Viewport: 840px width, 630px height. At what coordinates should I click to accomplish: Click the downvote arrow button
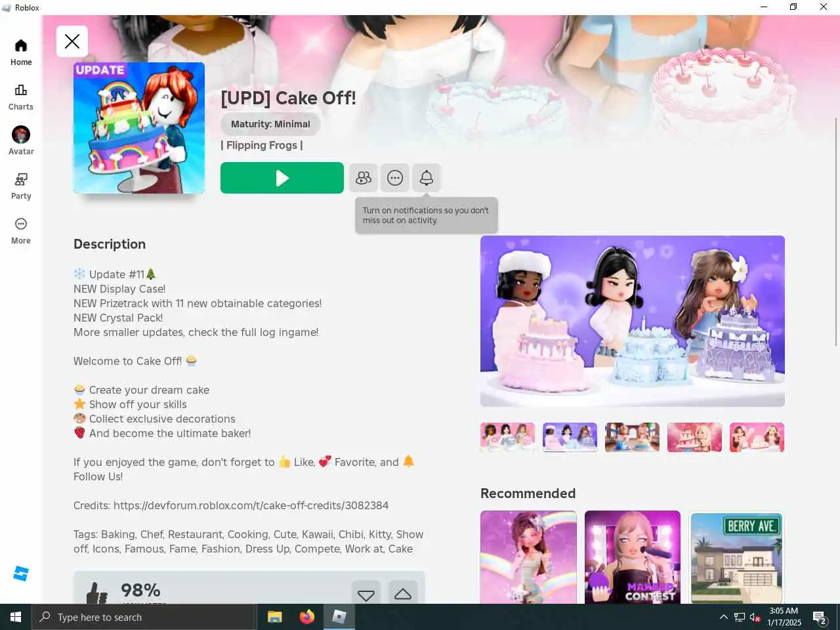[366, 593]
